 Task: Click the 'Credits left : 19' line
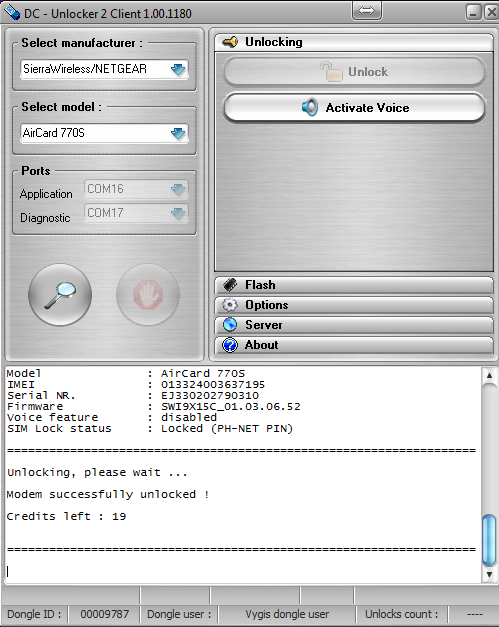tap(66, 516)
